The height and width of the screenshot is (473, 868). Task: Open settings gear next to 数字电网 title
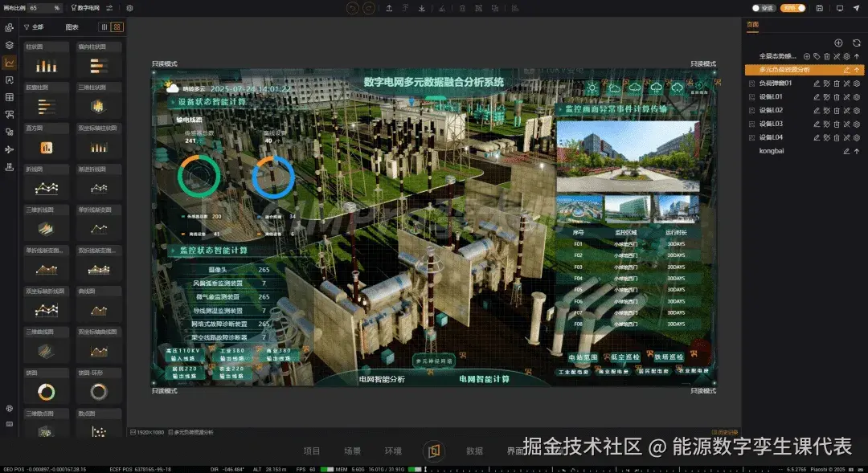(130, 7)
